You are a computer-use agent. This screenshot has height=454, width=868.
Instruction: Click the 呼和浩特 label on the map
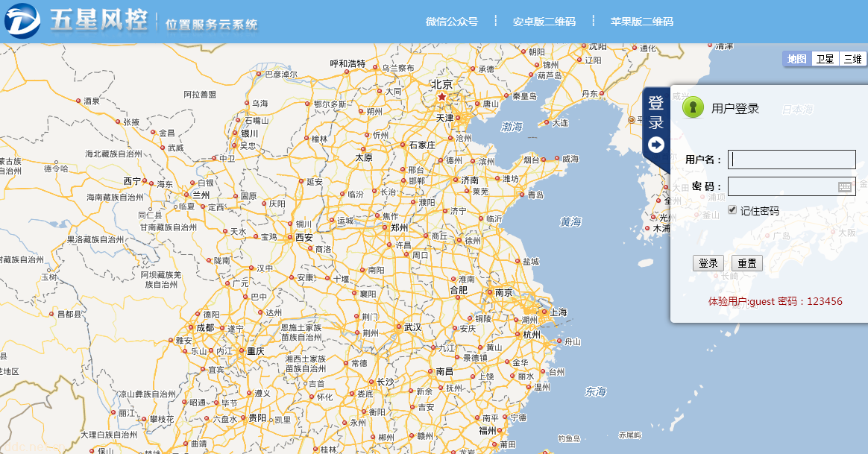point(347,63)
